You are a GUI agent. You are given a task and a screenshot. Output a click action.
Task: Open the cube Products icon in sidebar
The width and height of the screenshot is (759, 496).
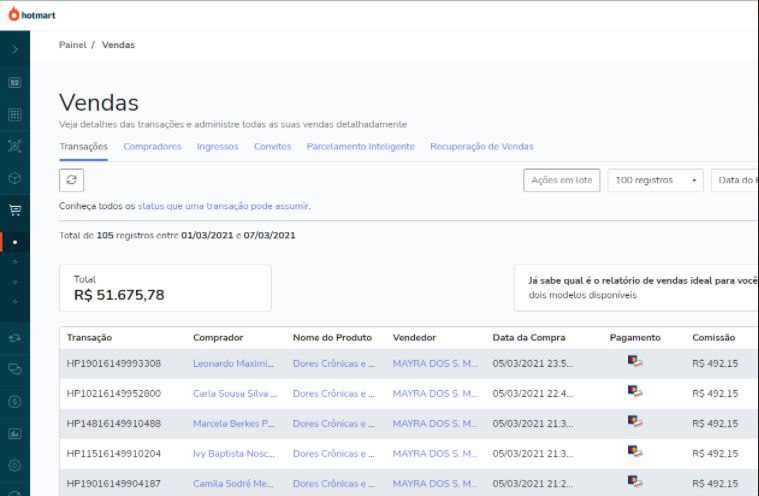pyautogui.click(x=14, y=178)
